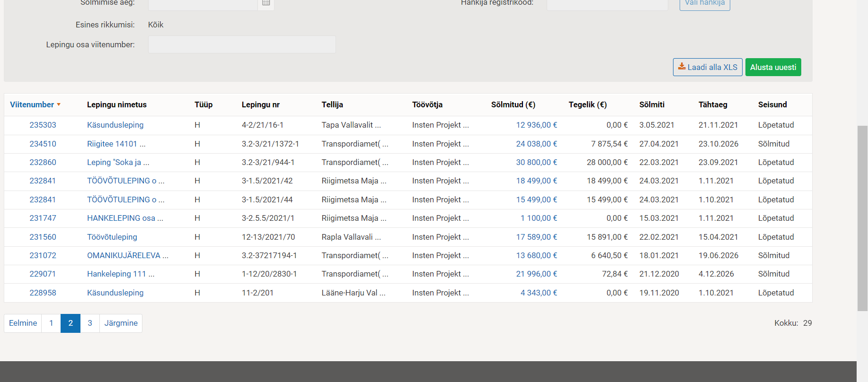
Task: Click the 4 343,00 € agreed amount
Action: click(539, 293)
